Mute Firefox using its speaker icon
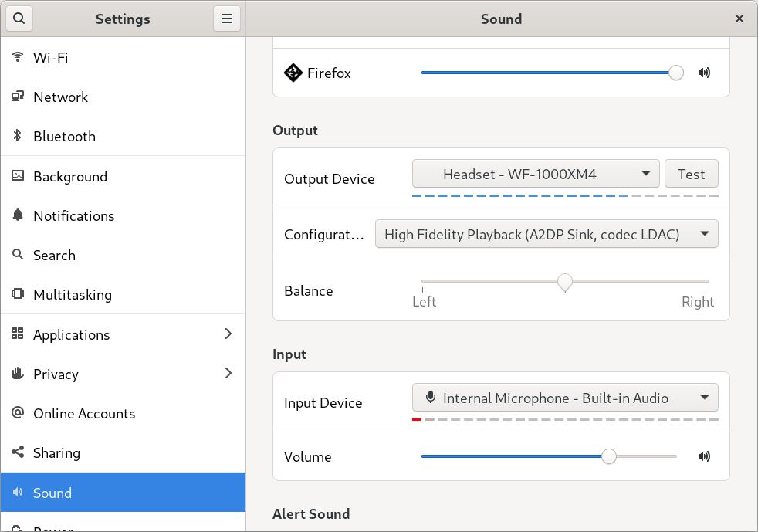Viewport: 758px width, 532px height. point(704,73)
